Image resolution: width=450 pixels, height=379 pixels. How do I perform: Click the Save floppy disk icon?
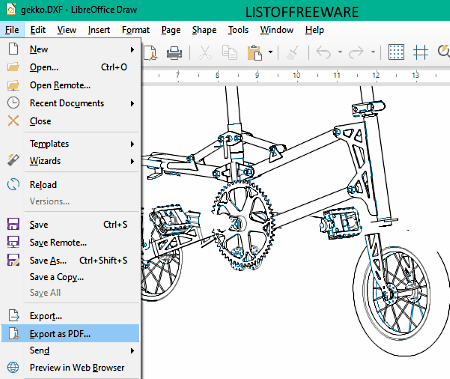coord(13,224)
